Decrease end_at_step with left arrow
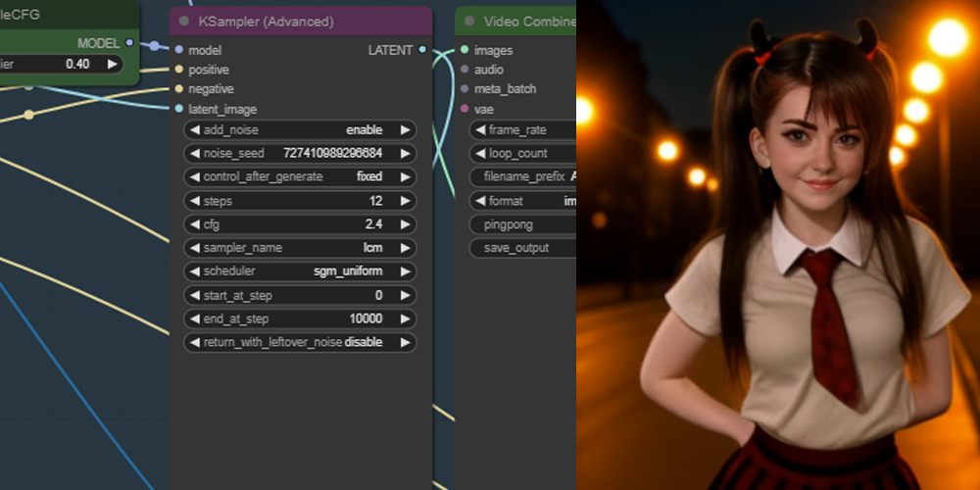980x490 pixels. 195,318
